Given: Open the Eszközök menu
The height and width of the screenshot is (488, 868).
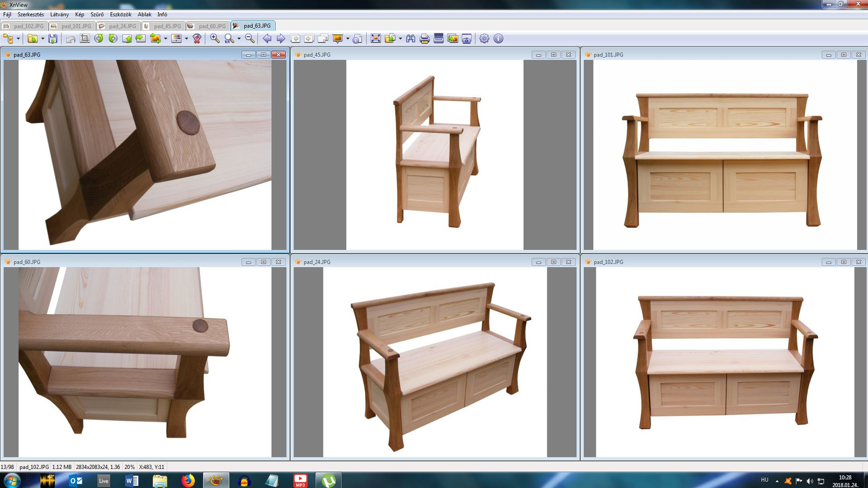Looking at the screenshot, I should (120, 15).
